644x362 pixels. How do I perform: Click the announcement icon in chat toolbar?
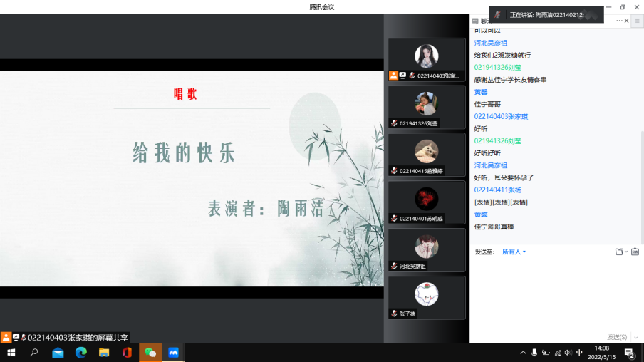tap(635, 252)
